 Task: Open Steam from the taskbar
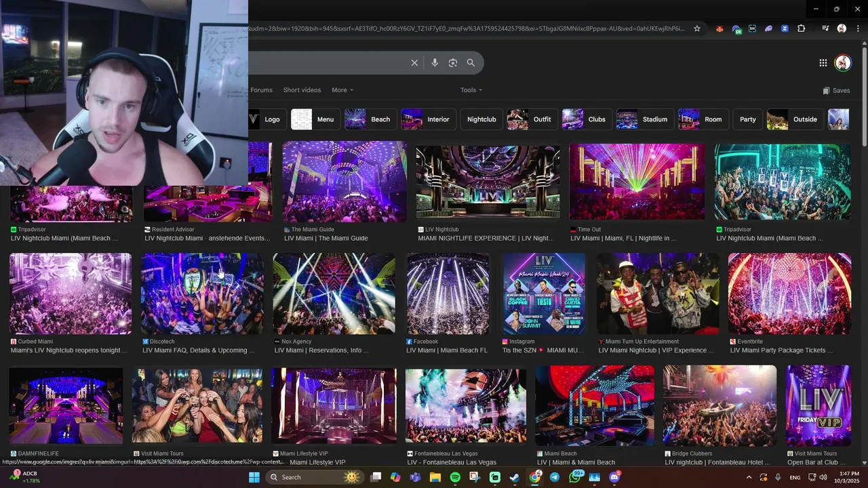pos(515,477)
